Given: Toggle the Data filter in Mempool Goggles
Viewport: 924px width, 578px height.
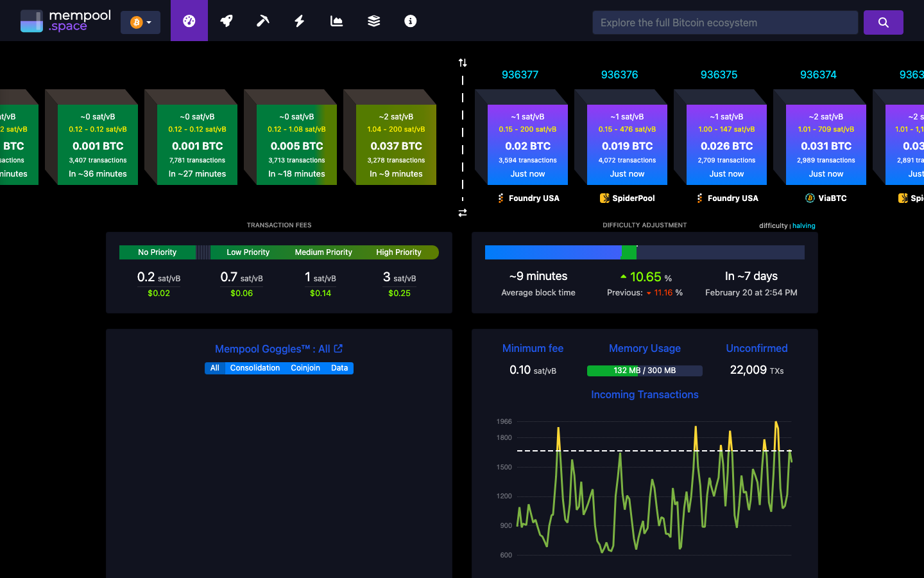Looking at the screenshot, I should [339, 368].
